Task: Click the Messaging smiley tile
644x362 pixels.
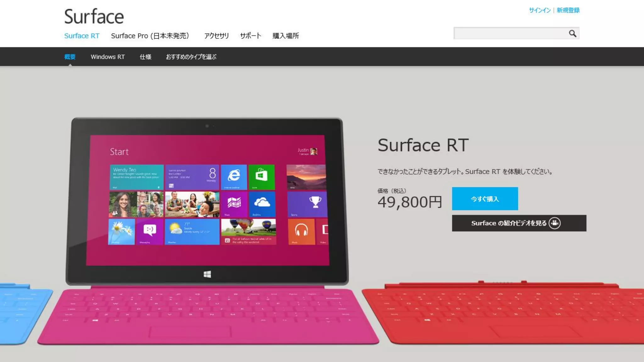Action: [x=149, y=232]
